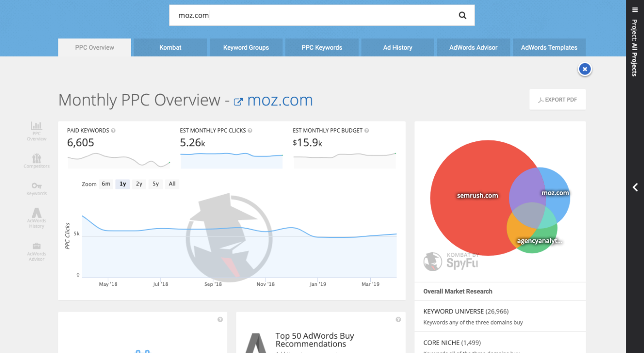Open the hamburger menu in projects sidebar

click(x=635, y=10)
